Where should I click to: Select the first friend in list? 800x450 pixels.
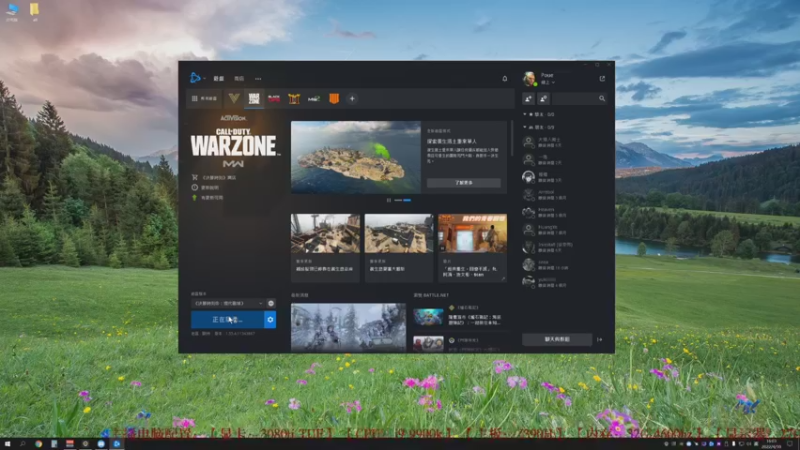click(x=564, y=142)
